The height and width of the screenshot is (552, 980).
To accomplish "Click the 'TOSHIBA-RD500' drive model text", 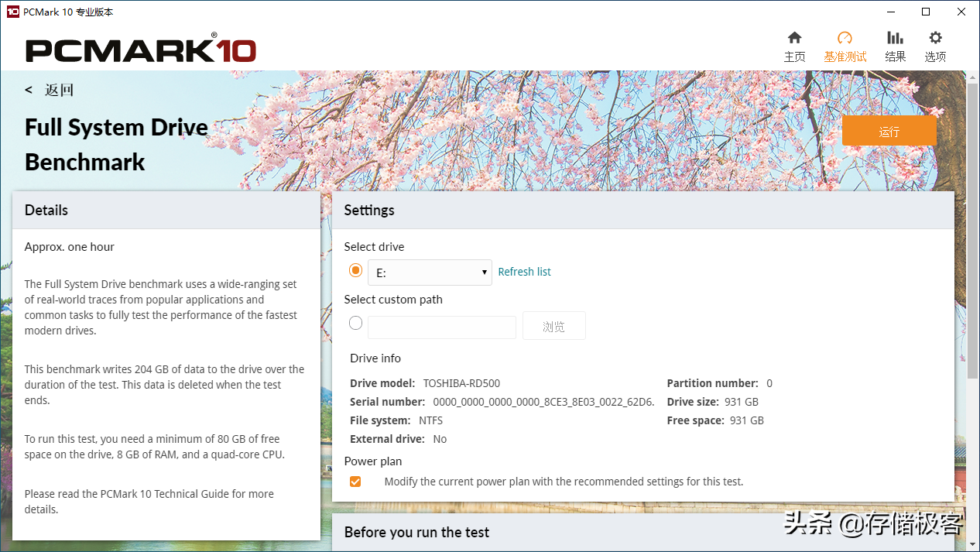I will click(x=461, y=383).
